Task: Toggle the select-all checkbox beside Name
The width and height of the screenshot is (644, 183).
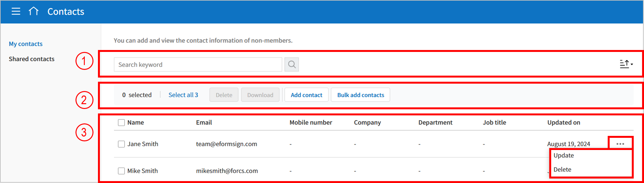Action: (121, 122)
